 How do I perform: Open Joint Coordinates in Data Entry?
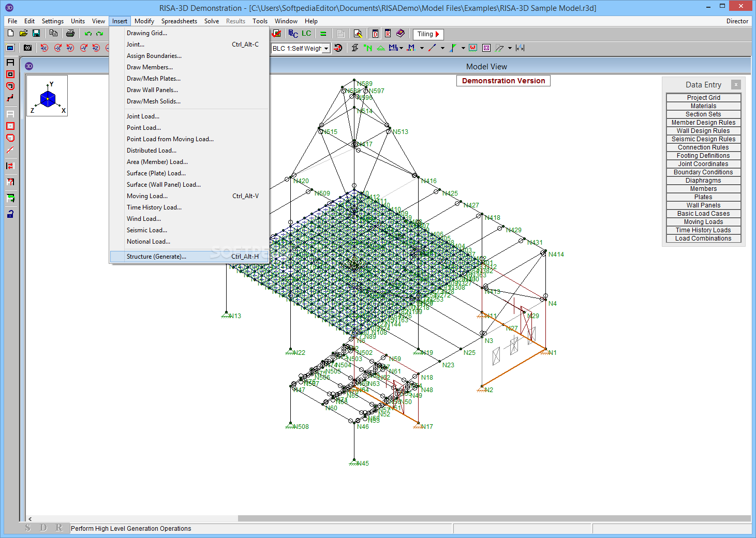703,164
